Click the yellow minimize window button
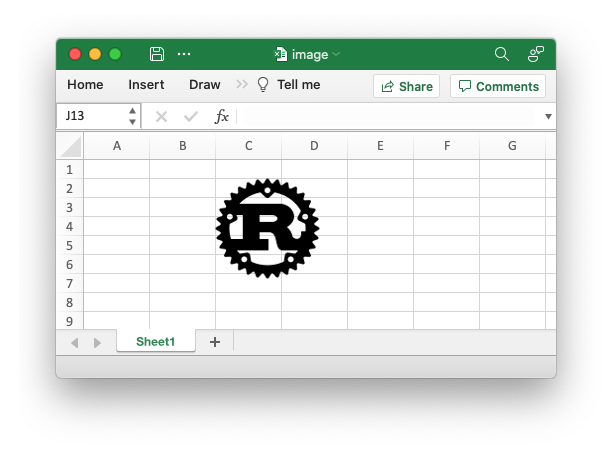 click(95, 54)
